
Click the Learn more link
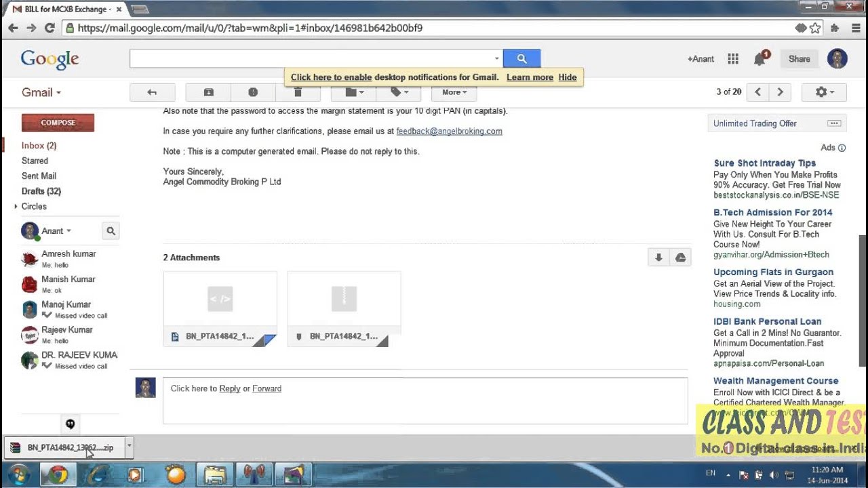pyautogui.click(x=530, y=77)
